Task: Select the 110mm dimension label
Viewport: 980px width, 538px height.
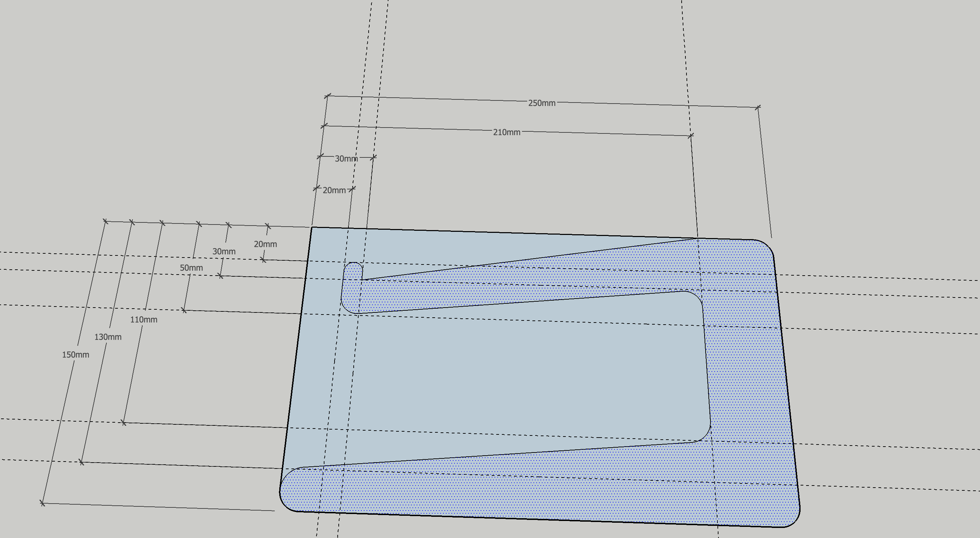Action: [143, 320]
